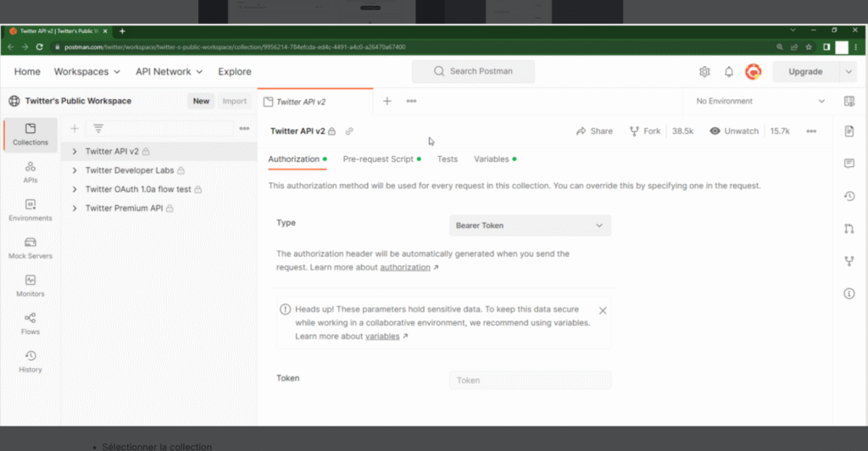Screen dimensions: 868x451
Task: Open the user avatar menu
Action: point(753,71)
